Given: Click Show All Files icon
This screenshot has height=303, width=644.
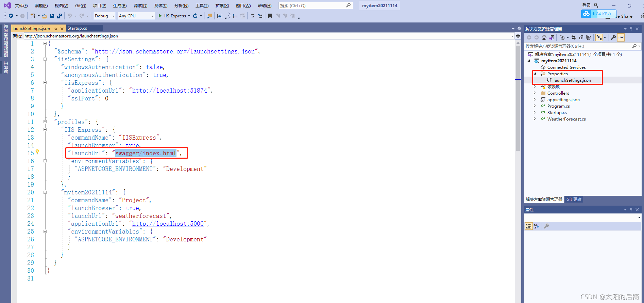Looking at the screenshot, I should [x=589, y=37].
